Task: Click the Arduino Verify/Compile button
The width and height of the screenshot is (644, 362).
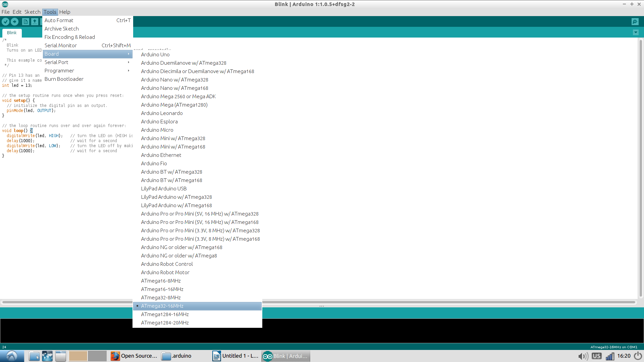Action: click(6, 21)
